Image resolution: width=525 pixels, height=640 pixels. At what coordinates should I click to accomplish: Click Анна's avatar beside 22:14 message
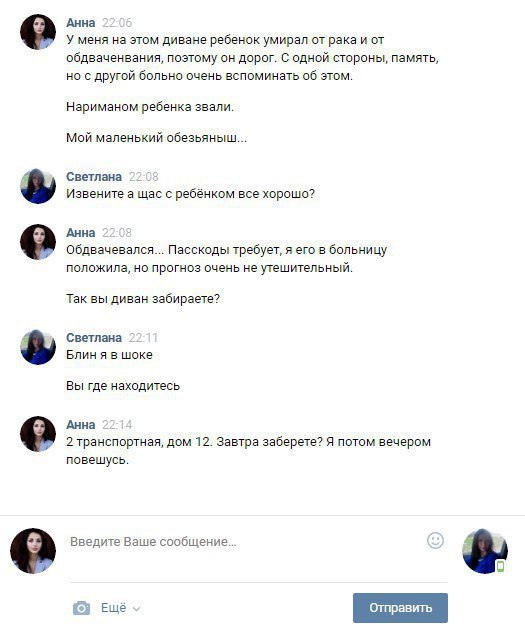[38, 434]
